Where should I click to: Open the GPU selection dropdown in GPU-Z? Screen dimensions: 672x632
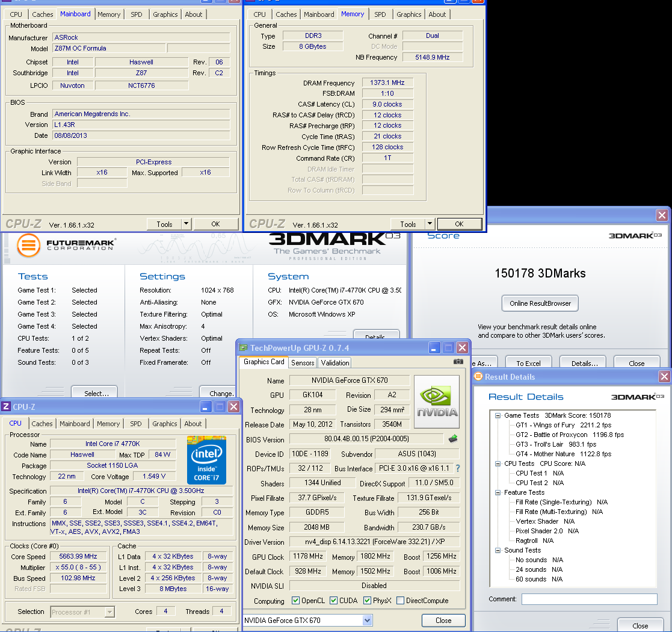[367, 620]
